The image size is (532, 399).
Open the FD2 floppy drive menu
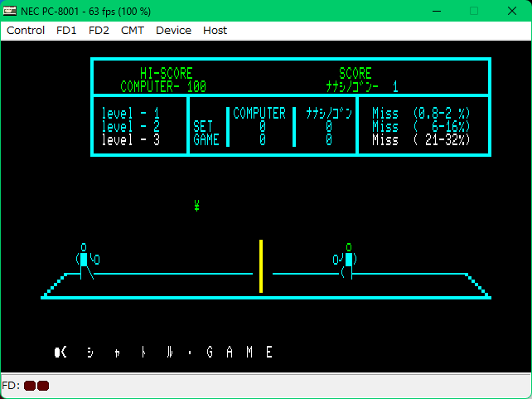(x=99, y=30)
